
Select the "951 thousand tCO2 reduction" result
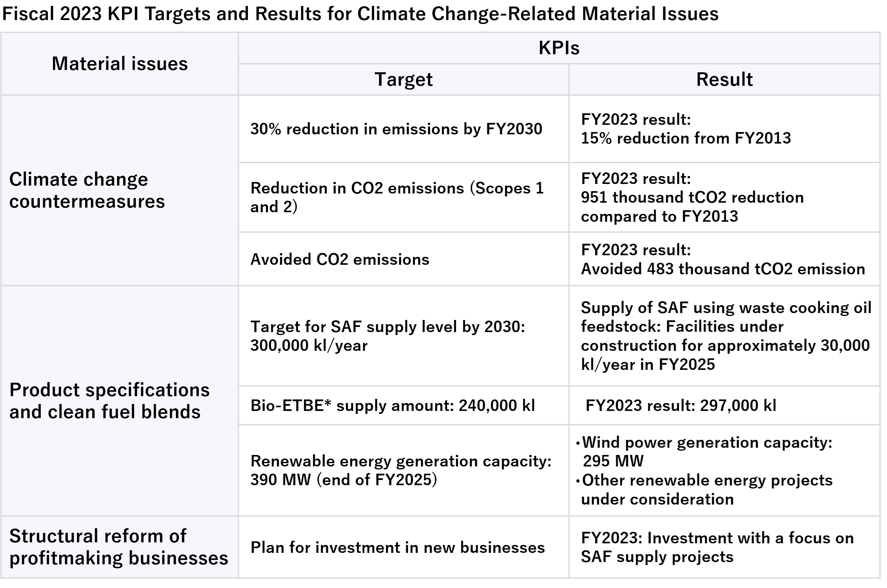click(692, 197)
